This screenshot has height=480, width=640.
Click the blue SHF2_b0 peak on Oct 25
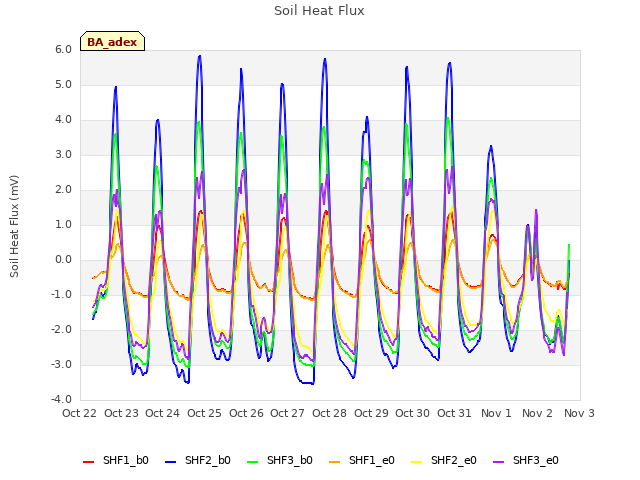[x=200, y=56]
